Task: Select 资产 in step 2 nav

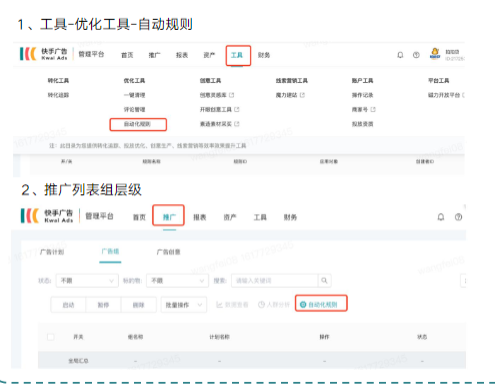Action: point(230,217)
